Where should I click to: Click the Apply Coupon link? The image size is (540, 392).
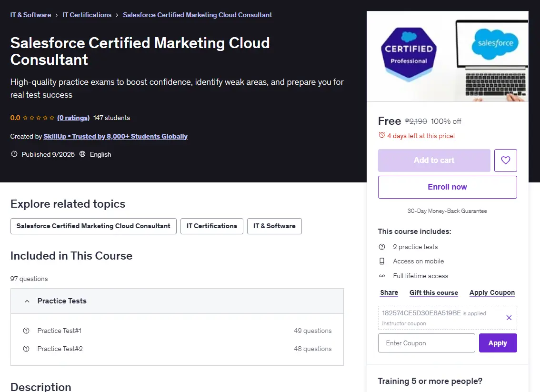pos(492,292)
